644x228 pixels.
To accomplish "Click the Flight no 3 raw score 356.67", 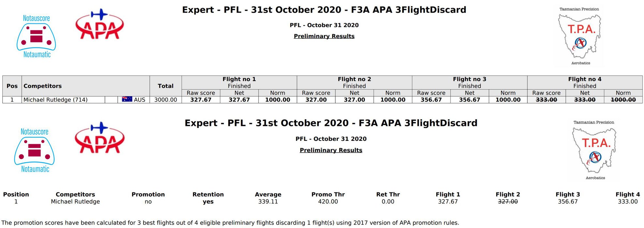I will [x=431, y=100].
